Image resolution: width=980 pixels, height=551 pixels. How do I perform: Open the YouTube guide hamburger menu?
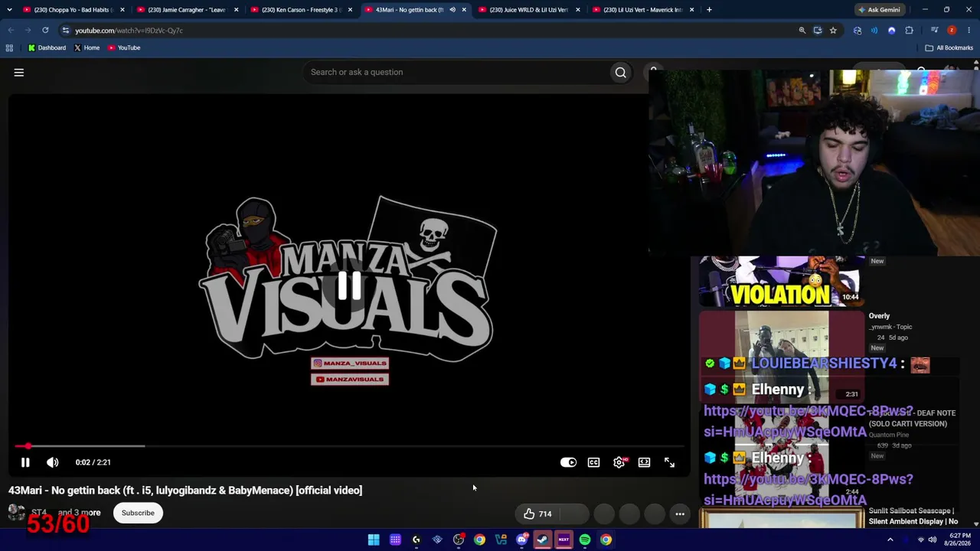pyautogui.click(x=19, y=73)
